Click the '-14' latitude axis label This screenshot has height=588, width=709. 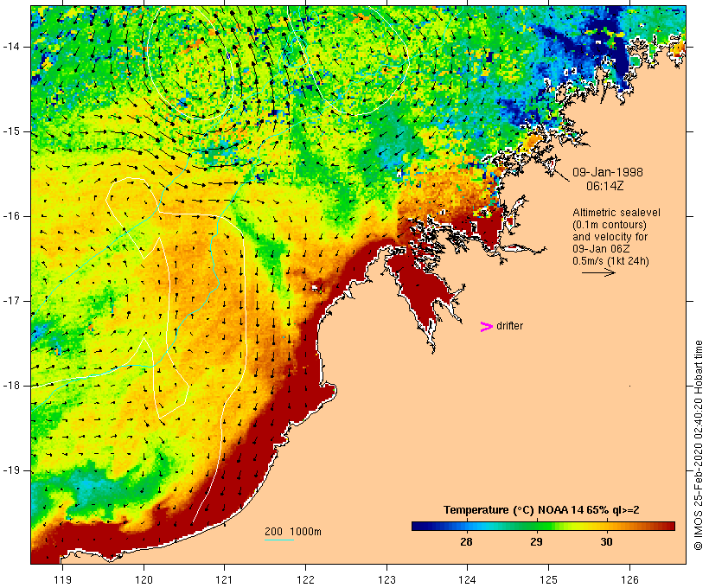(x=10, y=47)
